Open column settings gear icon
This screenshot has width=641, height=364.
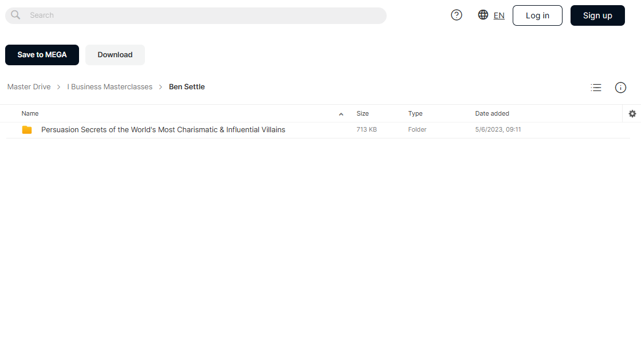pos(632,113)
